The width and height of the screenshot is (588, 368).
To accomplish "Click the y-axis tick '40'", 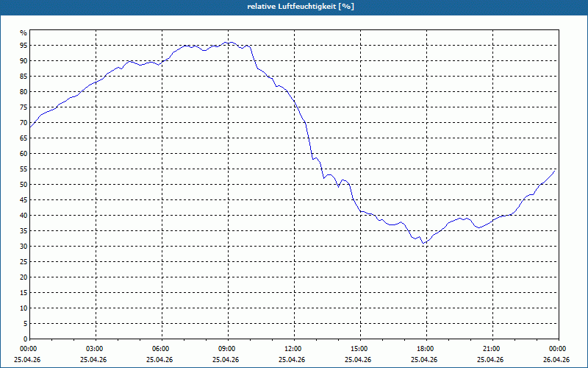I will tap(24, 215).
